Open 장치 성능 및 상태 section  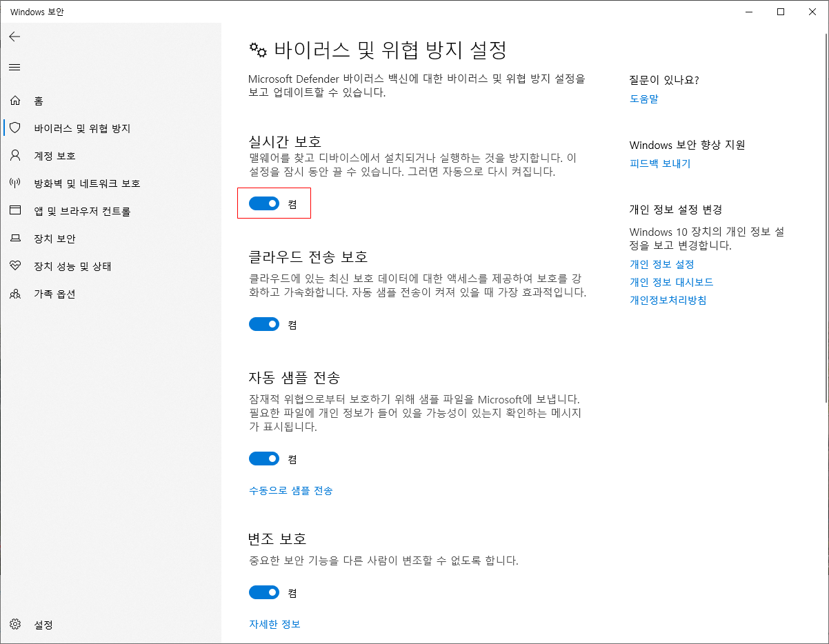110,266
